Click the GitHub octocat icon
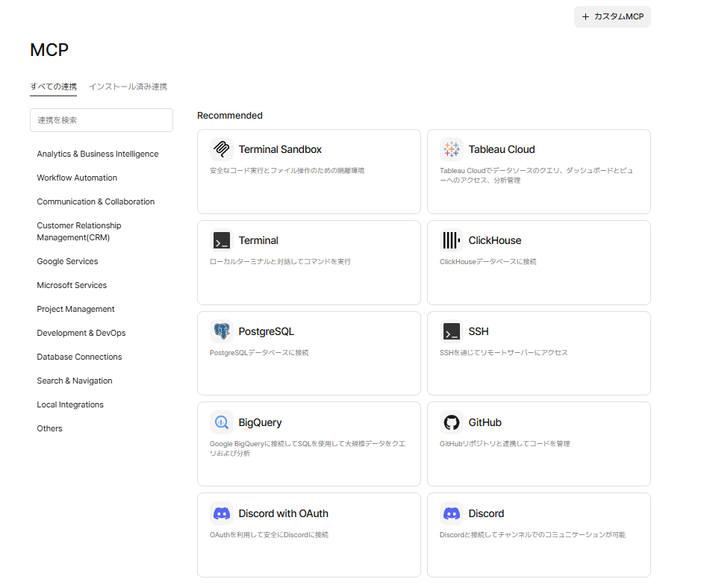 click(451, 422)
